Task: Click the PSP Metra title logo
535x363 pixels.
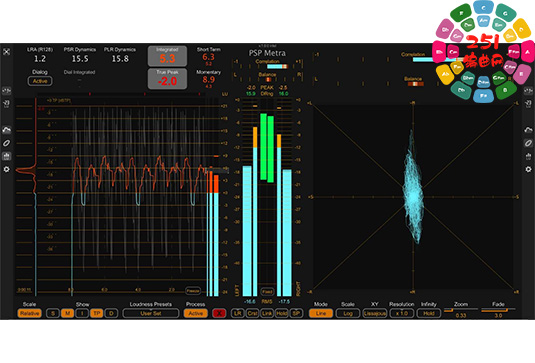Action: 267,53
